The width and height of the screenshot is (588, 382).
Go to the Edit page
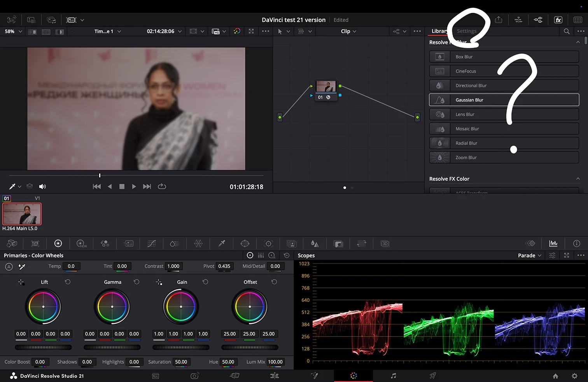[x=275, y=376]
